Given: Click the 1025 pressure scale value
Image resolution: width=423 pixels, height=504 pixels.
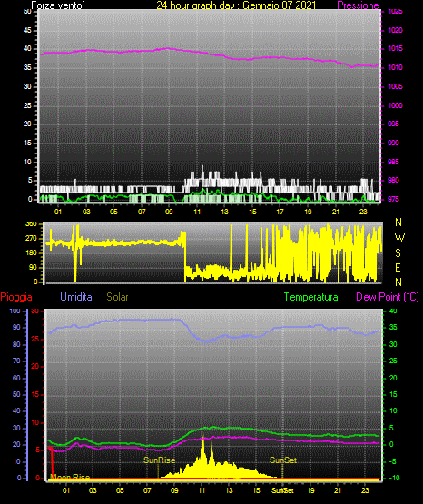Looking at the screenshot, I should point(395,12).
